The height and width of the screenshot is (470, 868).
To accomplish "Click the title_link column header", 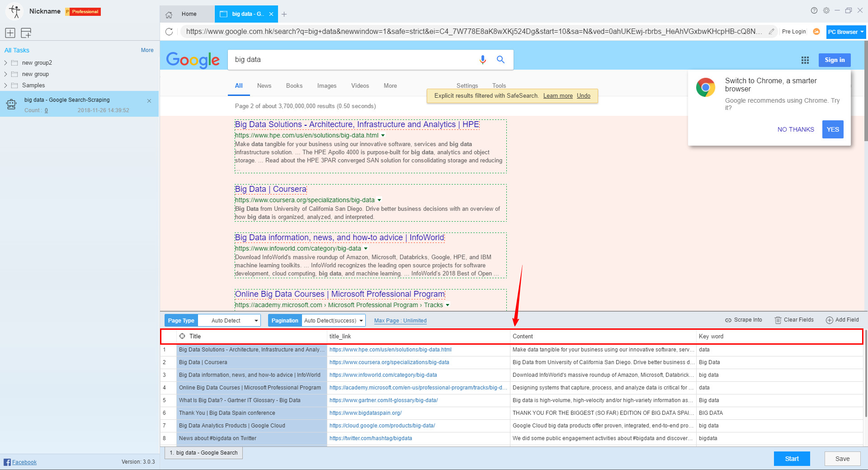I will coord(418,336).
